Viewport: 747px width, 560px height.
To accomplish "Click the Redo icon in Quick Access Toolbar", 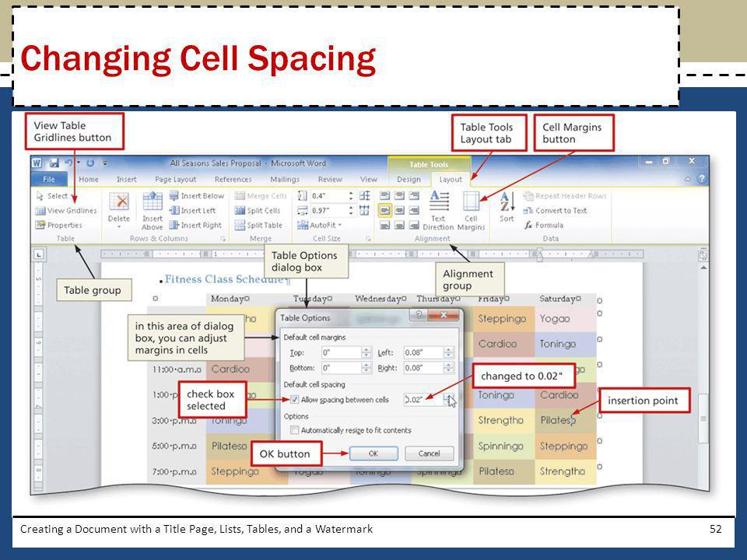I will coord(90,163).
